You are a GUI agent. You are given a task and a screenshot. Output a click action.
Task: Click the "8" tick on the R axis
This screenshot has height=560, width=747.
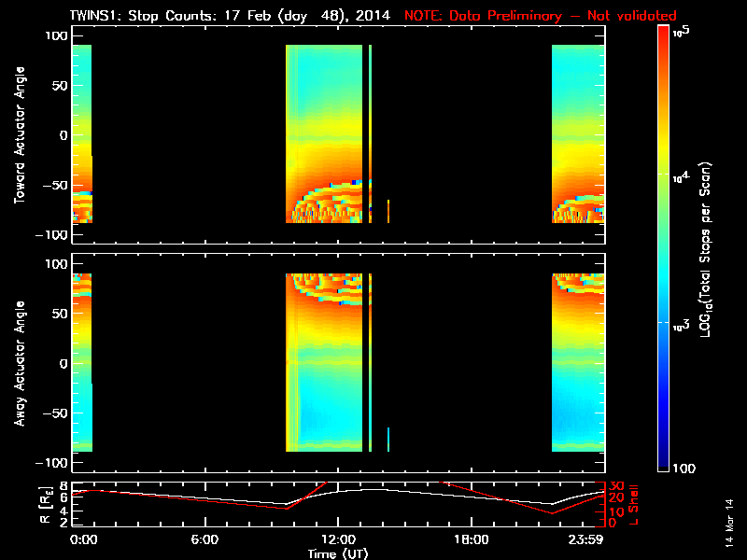point(63,486)
